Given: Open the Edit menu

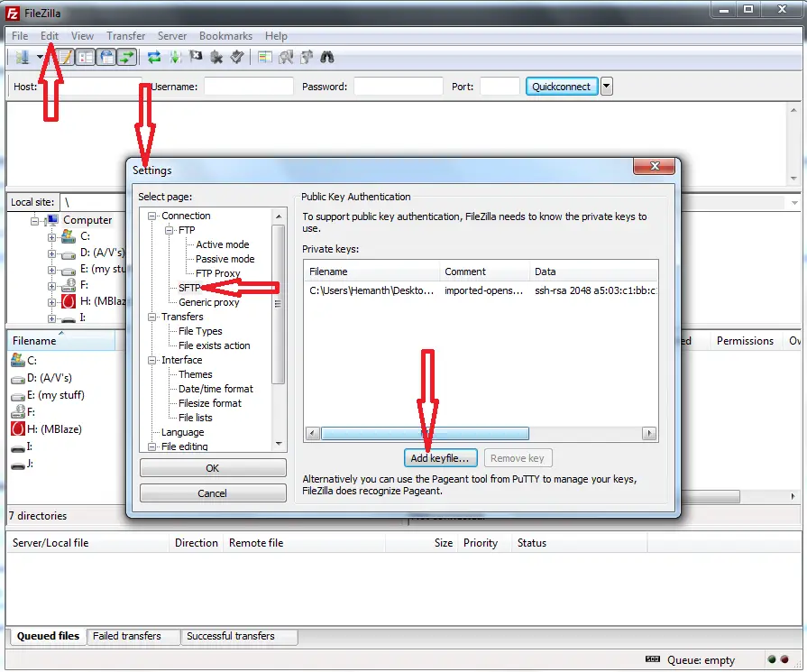Looking at the screenshot, I should pyautogui.click(x=50, y=36).
